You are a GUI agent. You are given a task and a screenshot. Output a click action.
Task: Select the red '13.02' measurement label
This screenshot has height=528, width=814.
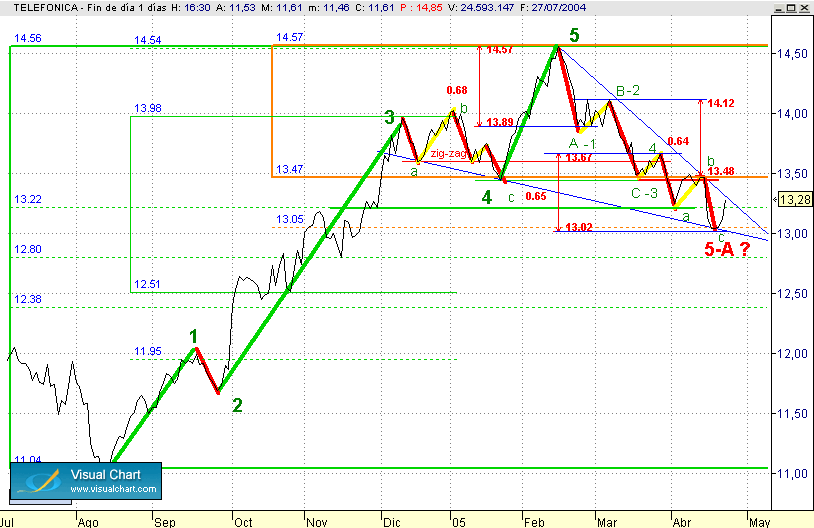pyautogui.click(x=579, y=227)
